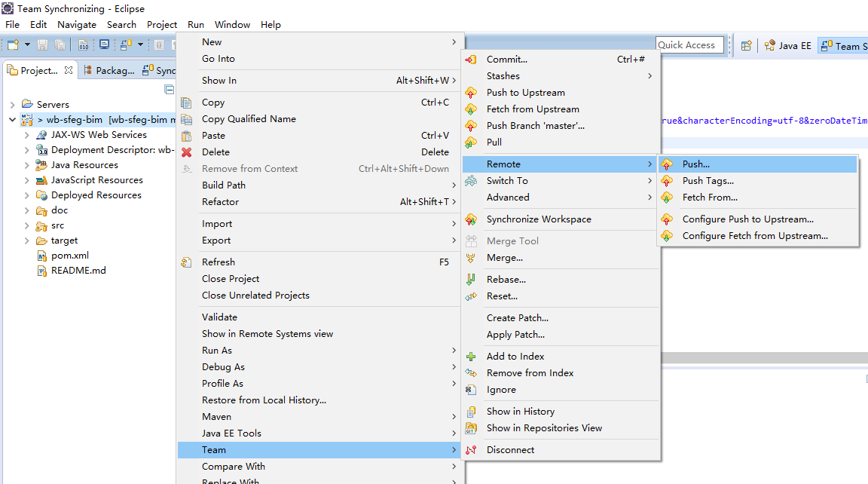Collapse the wb-sfeg-bim project node
The width and height of the screenshot is (868, 484).
[x=12, y=120]
